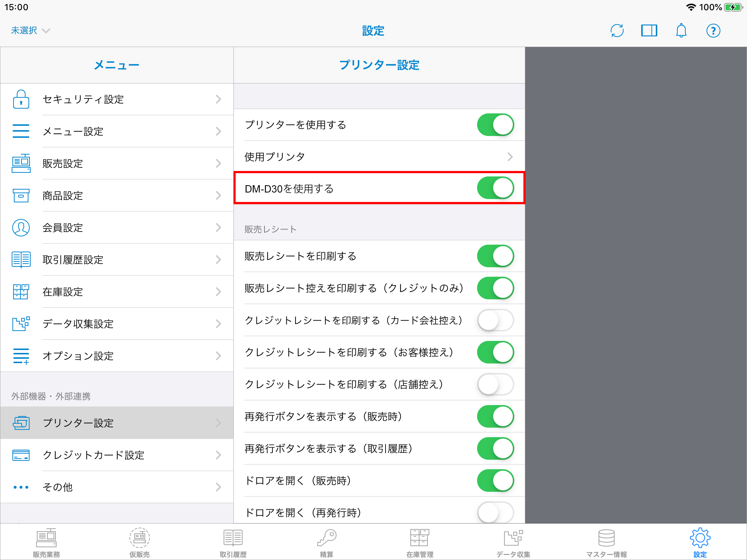Open notifications bell icon
The width and height of the screenshot is (747, 560).
(681, 31)
